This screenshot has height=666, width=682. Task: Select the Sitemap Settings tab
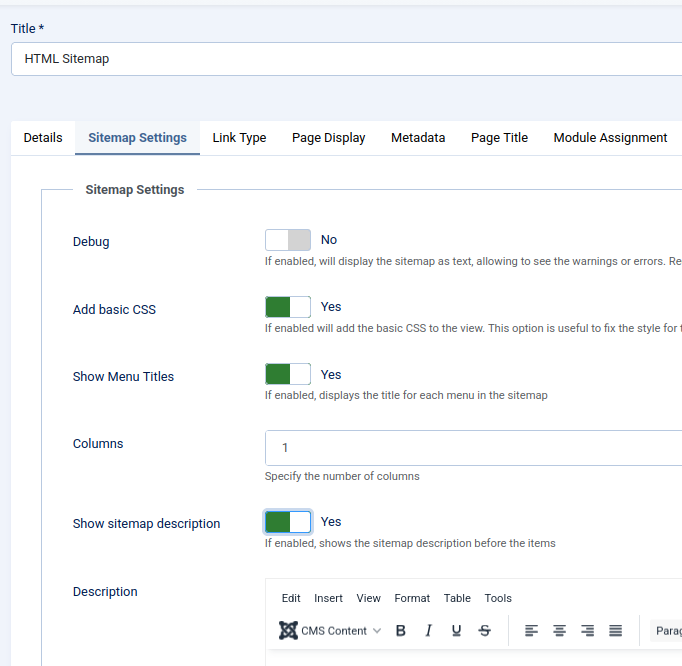(x=137, y=138)
